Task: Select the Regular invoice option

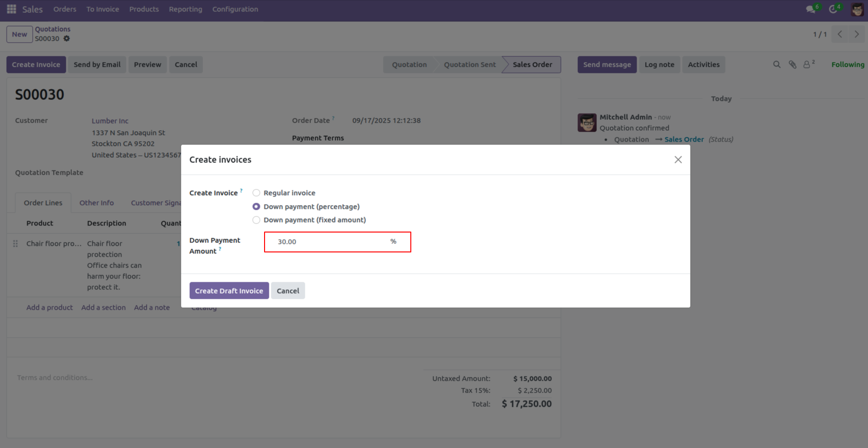Action: [256, 193]
